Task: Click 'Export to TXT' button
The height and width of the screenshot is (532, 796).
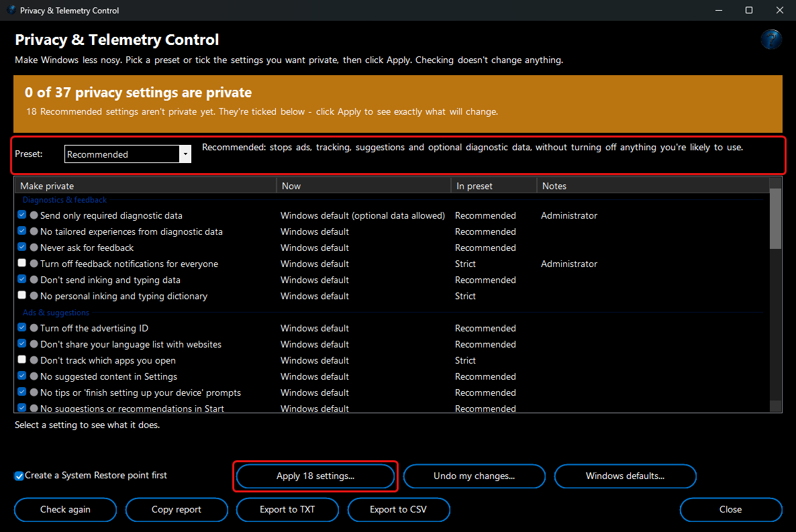Action: 287,510
